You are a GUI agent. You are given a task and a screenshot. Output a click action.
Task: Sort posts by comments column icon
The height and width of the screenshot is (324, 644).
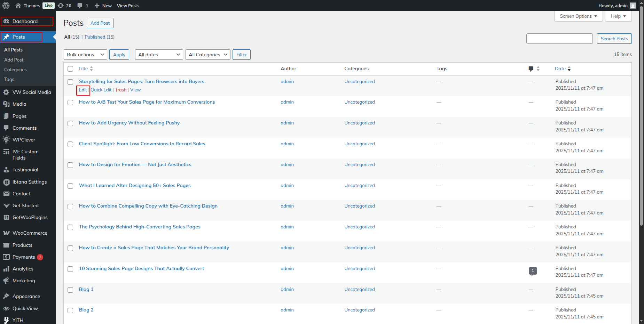point(531,69)
